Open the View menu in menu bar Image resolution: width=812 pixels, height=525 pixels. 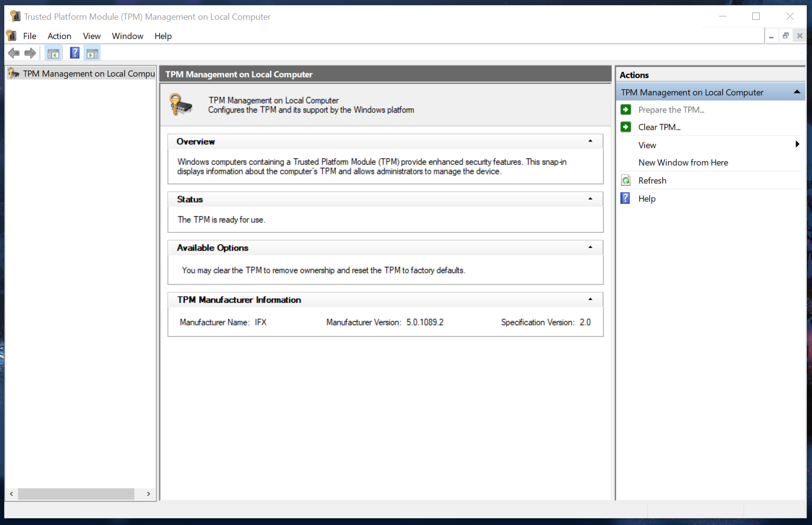(91, 36)
